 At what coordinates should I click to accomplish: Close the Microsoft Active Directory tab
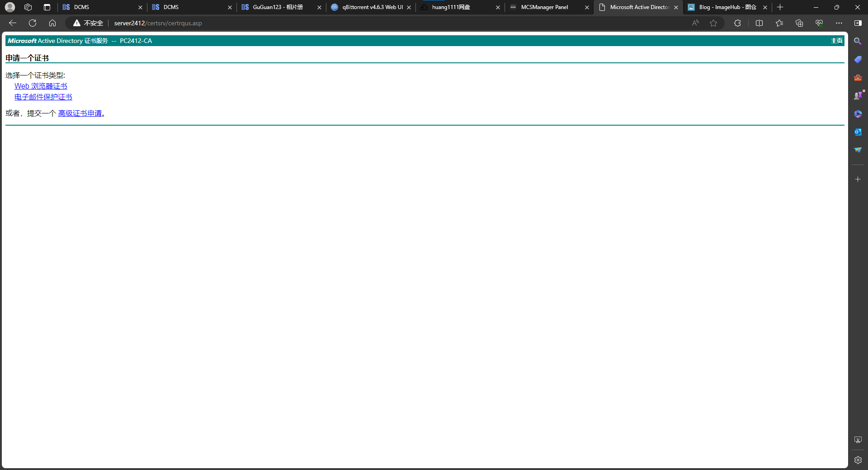pos(676,7)
